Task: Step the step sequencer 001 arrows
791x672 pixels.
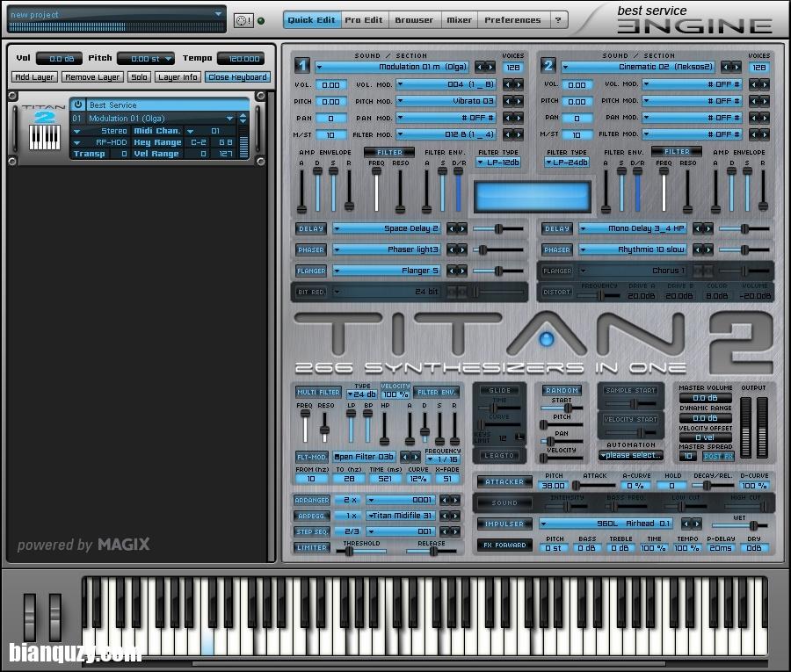Action: pyautogui.click(x=449, y=531)
